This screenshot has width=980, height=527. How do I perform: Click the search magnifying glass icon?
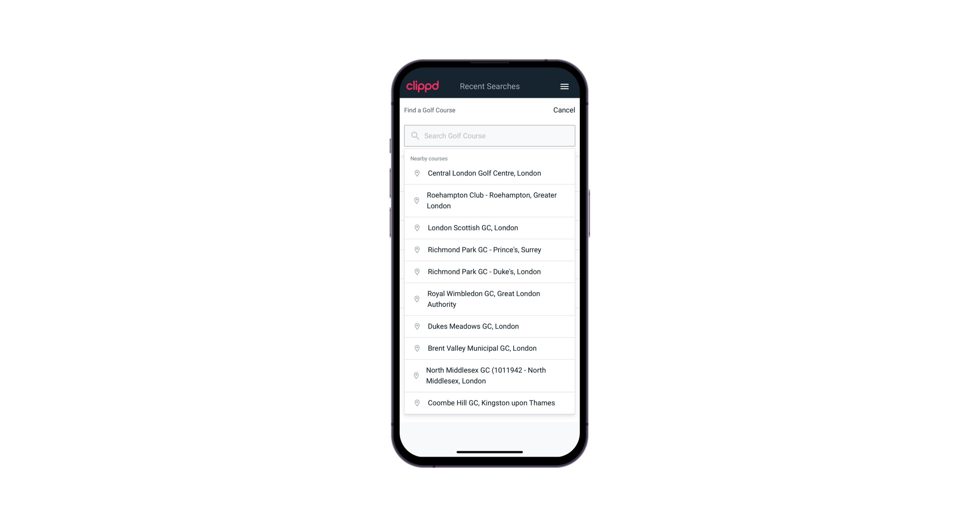(415, 135)
